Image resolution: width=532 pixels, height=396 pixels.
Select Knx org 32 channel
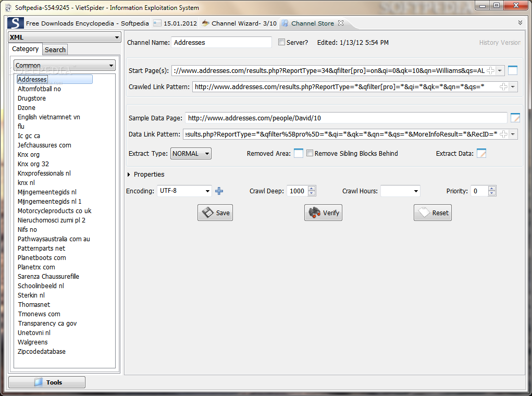(x=33, y=164)
